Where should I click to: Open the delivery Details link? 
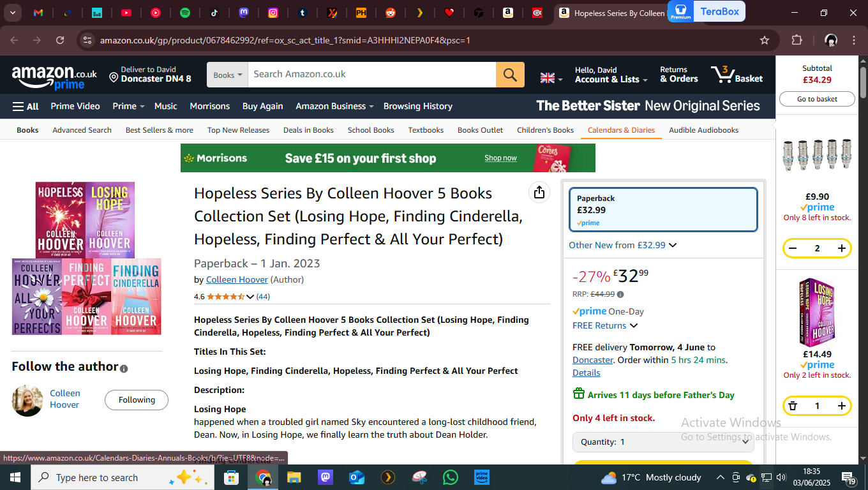[x=586, y=373]
